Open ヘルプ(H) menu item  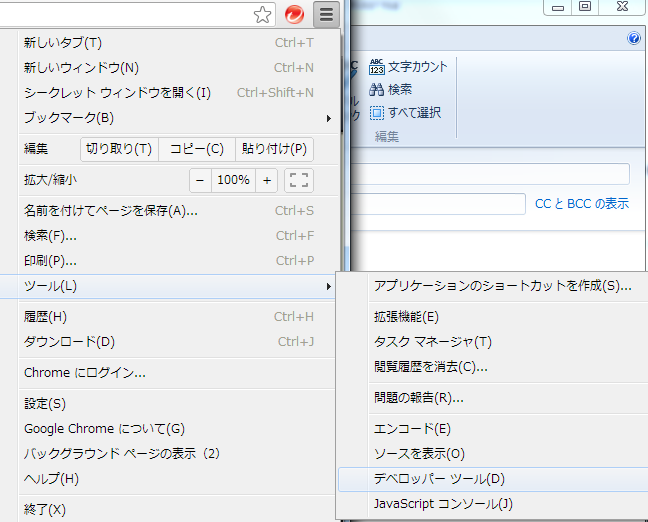coord(178,479)
